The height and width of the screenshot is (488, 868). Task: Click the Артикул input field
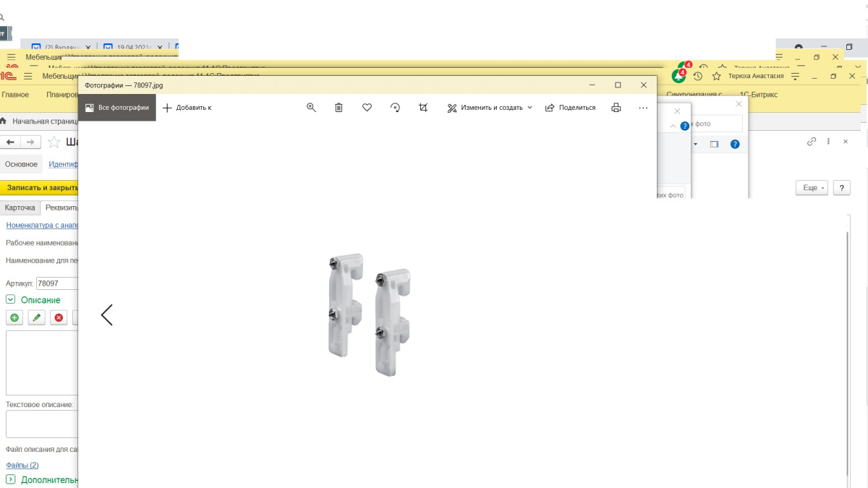point(56,284)
